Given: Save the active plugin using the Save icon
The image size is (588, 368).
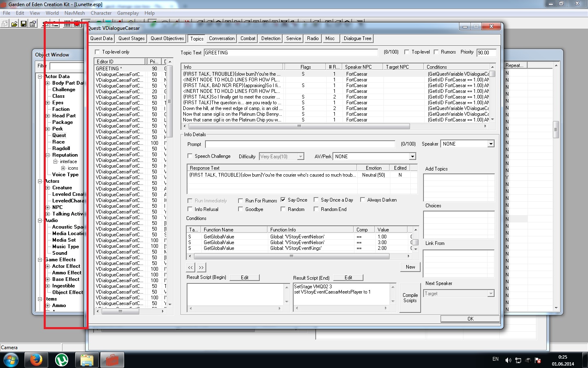Looking at the screenshot, I should coord(23,23).
